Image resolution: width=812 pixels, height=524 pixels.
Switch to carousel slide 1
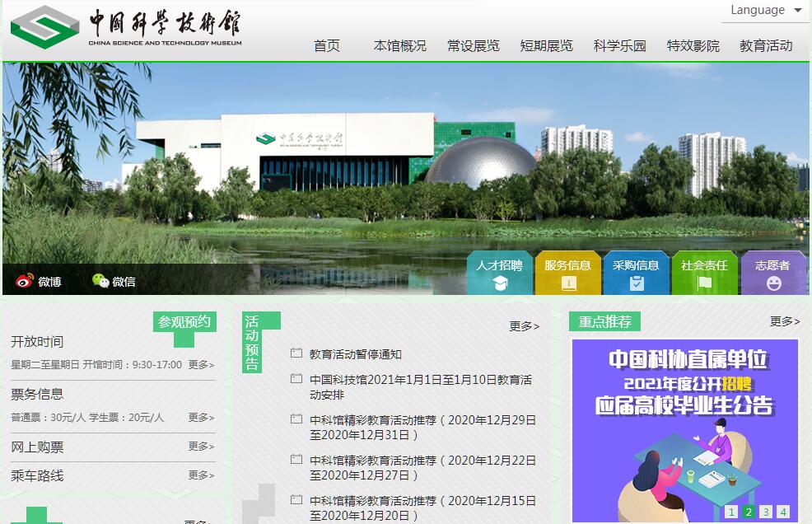731,512
